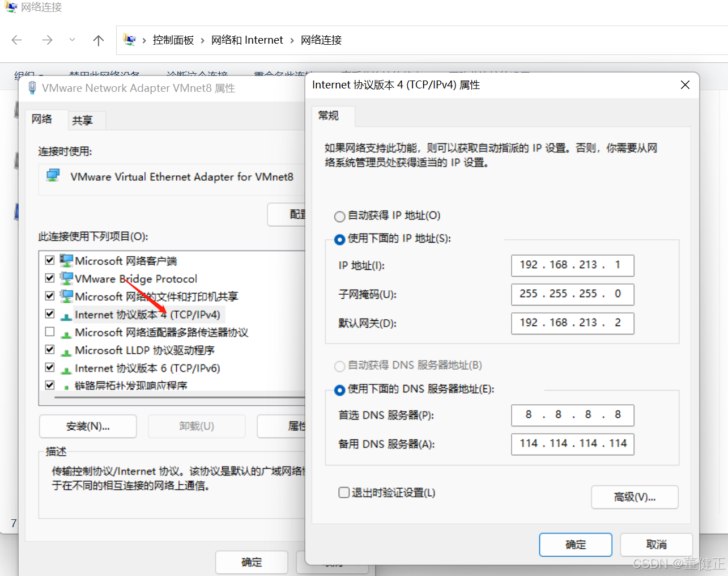This screenshot has width=728, height=576.
Task: Click the address bar network icon
Action: click(x=130, y=40)
